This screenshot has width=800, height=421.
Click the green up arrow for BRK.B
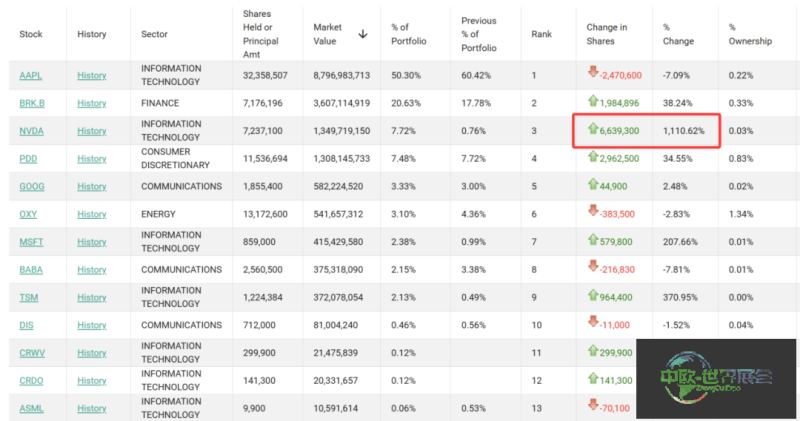(593, 101)
